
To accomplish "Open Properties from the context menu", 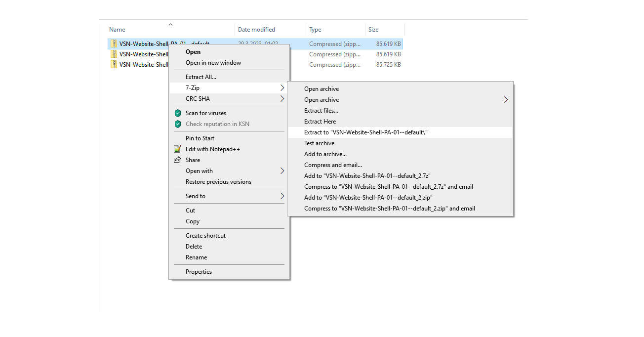I will click(199, 272).
